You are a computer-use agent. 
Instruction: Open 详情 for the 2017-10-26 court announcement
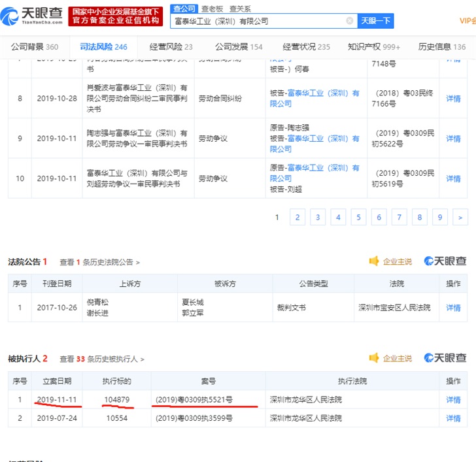pos(453,307)
